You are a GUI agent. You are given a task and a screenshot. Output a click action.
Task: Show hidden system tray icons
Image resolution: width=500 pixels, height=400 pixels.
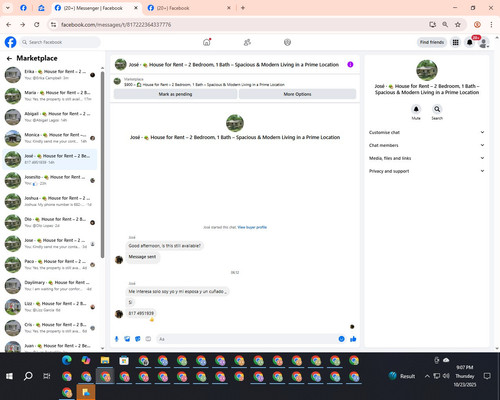tap(427, 376)
